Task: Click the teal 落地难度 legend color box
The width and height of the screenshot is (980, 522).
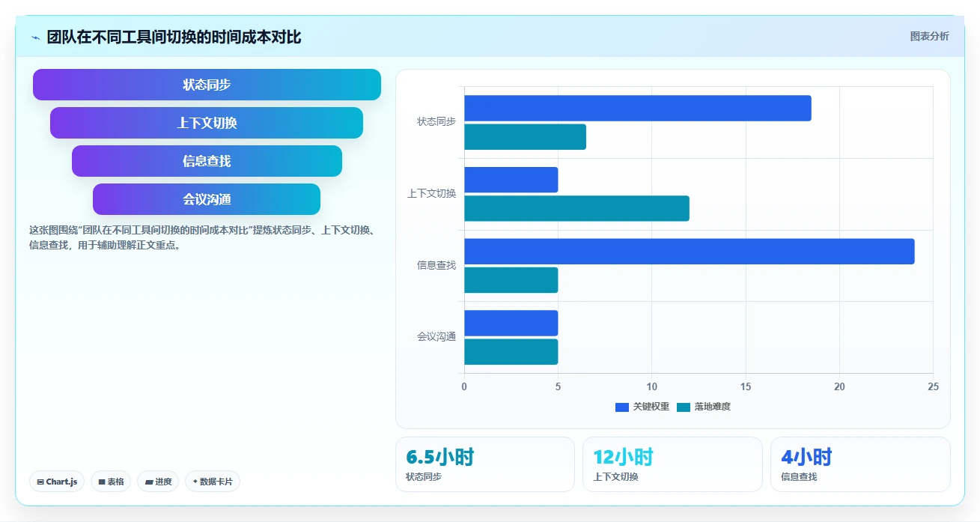Action: click(684, 407)
